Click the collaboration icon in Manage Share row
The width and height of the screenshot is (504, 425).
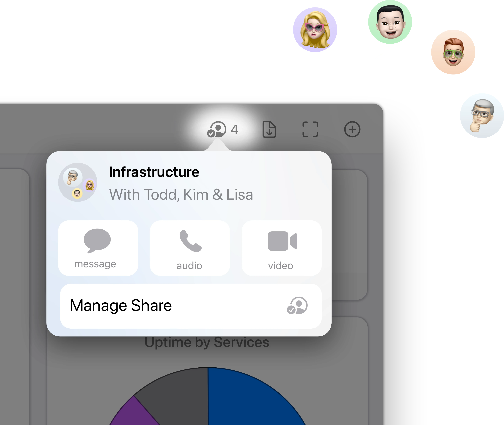click(x=297, y=306)
